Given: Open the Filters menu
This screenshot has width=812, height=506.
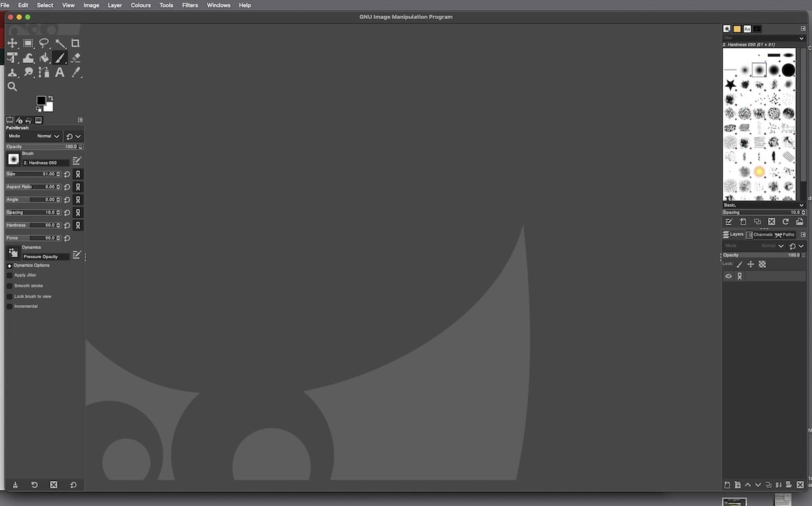Looking at the screenshot, I should pos(189,5).
